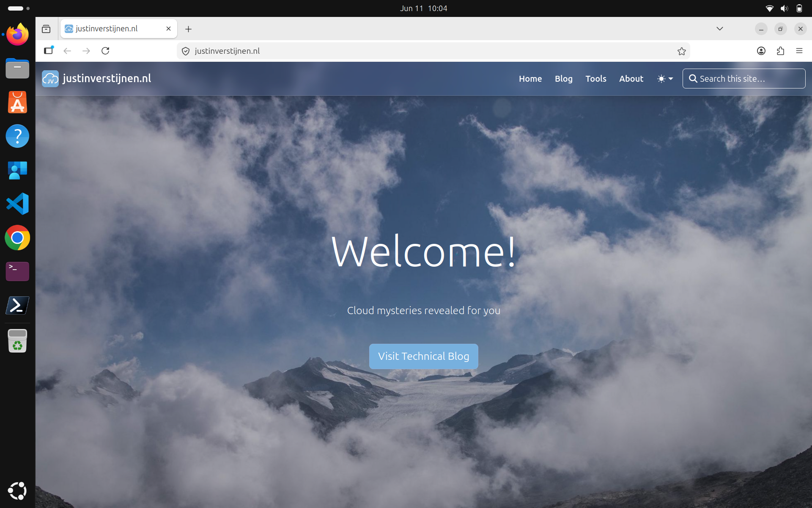Open the Help icon in dock
The height and width of the screenshot is (508, 812).
(17, 136)
